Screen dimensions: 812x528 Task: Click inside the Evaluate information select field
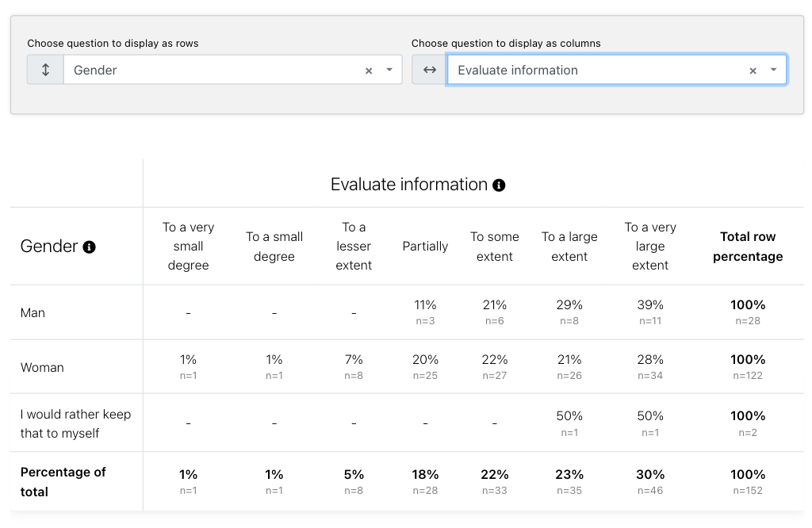(617, 70)
